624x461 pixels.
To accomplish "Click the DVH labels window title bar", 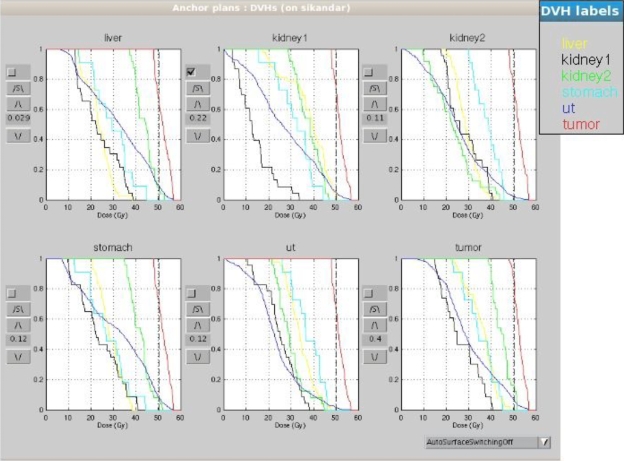I will (581, 11).
